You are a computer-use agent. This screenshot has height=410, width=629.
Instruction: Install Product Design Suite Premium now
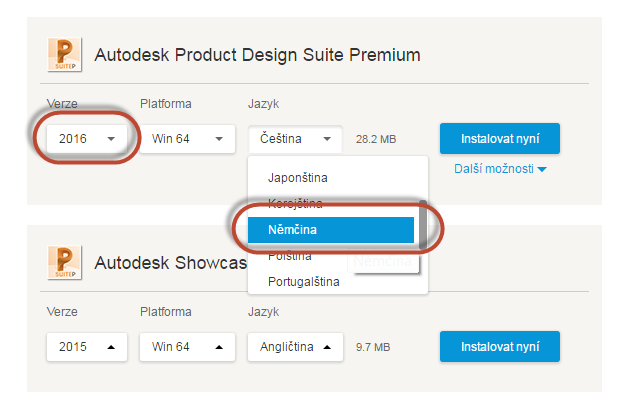pyautogui.click(x=500, y=139)
